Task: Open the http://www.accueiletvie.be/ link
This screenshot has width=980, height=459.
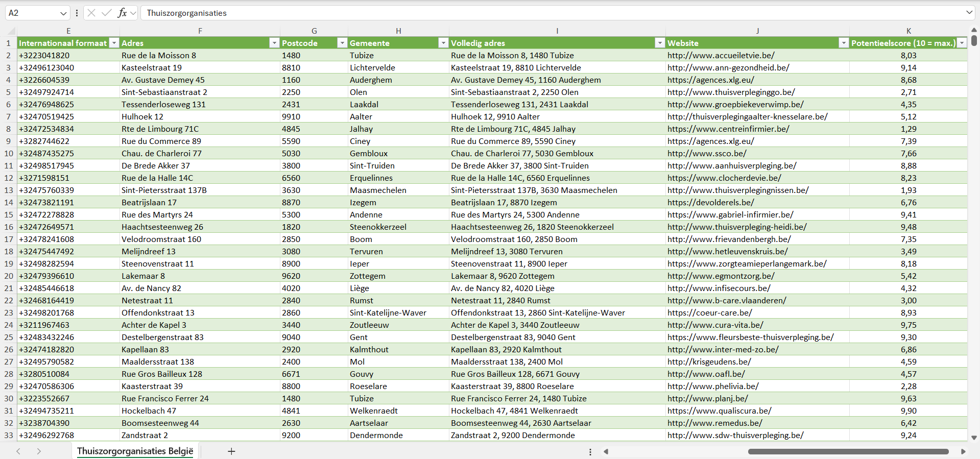Action: 721,55
